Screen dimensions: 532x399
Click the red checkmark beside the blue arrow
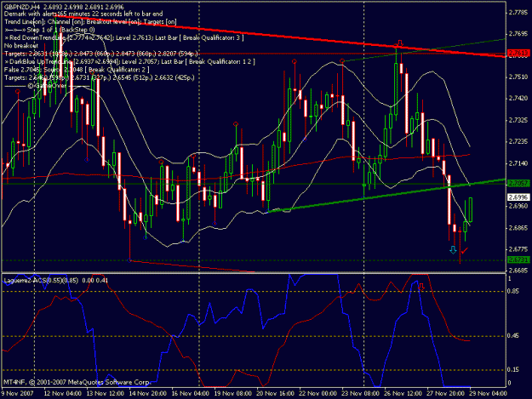(465, 250)
